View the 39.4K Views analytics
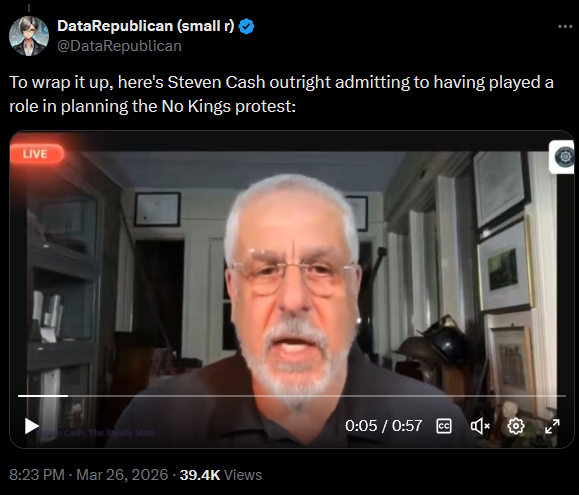 (221, 475)
